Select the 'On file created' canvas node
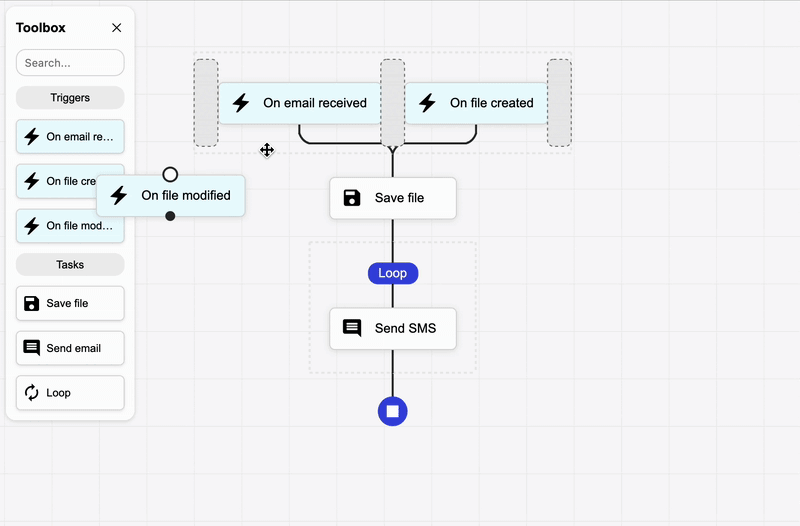Screen dimensions: 800x526 [x=476, y=103]
